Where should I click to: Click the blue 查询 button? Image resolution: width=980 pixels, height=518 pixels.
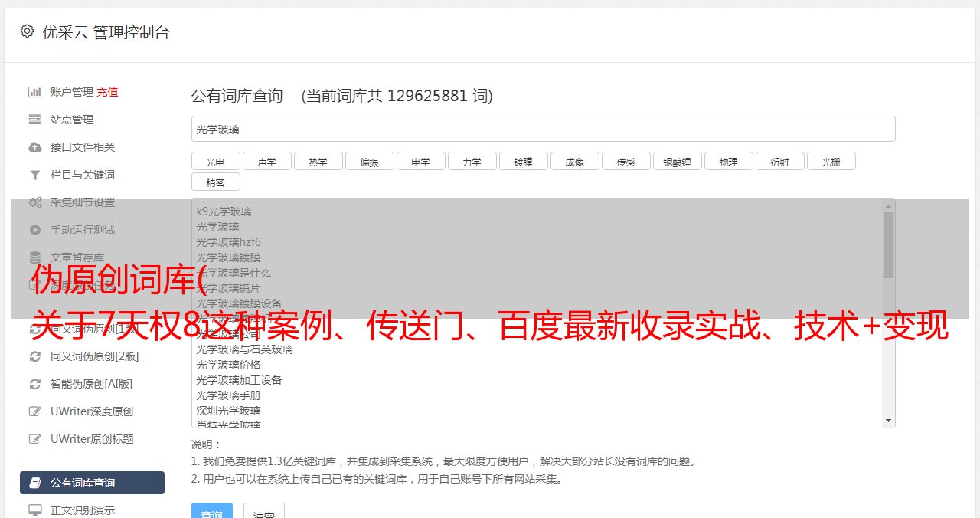pos(212,512)
